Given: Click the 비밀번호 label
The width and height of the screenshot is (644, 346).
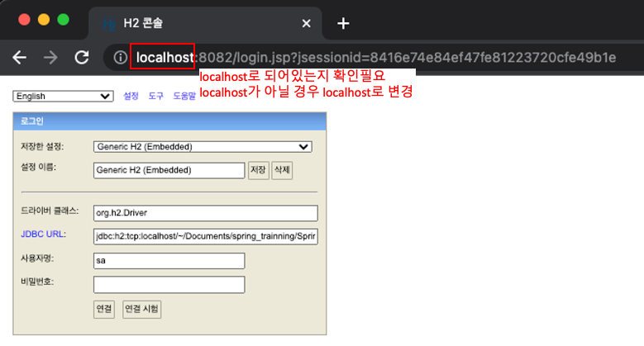Looking at the screenshot, I should [x=37, y=282].
